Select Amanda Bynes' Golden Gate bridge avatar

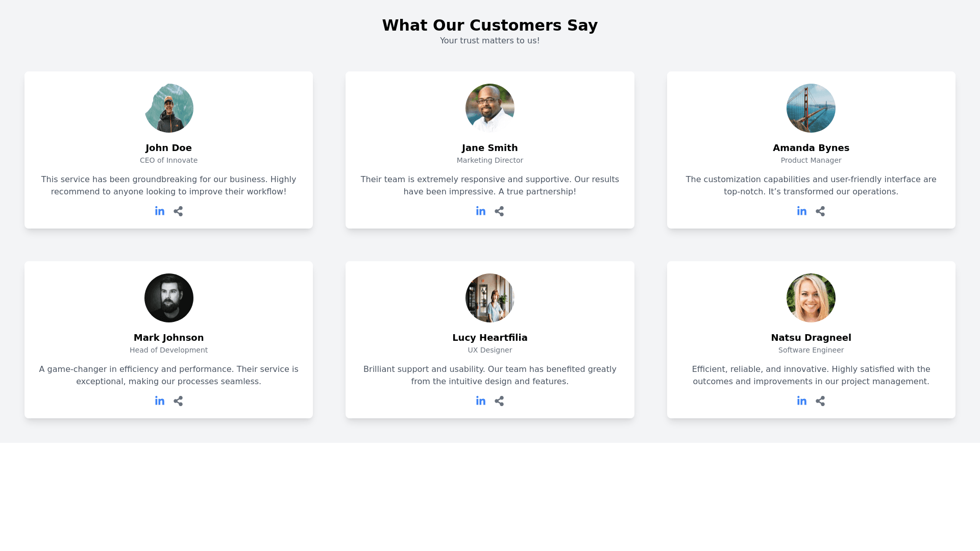click(811, 108)
